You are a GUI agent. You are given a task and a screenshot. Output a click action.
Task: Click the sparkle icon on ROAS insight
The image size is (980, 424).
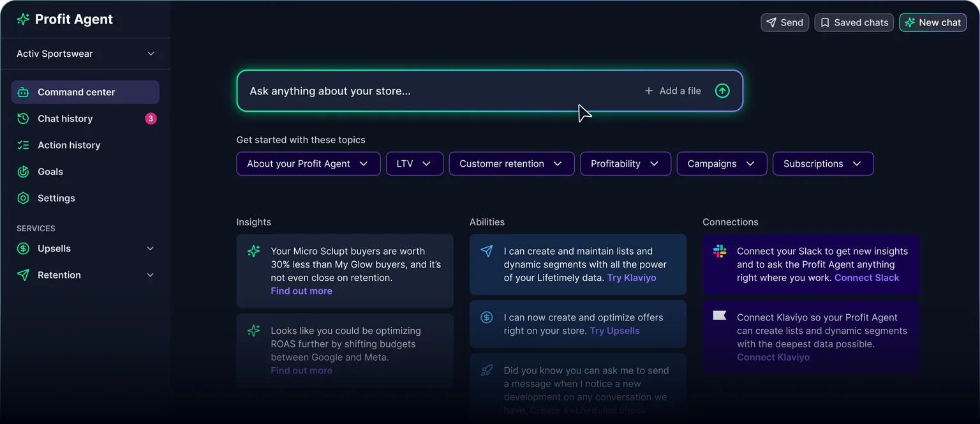point(253,330)
